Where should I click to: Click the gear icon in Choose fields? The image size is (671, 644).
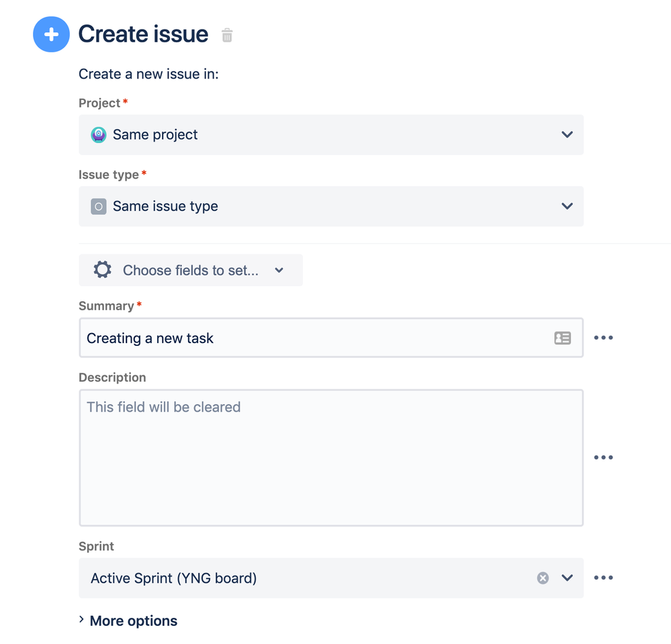click(x=103, y=270)
